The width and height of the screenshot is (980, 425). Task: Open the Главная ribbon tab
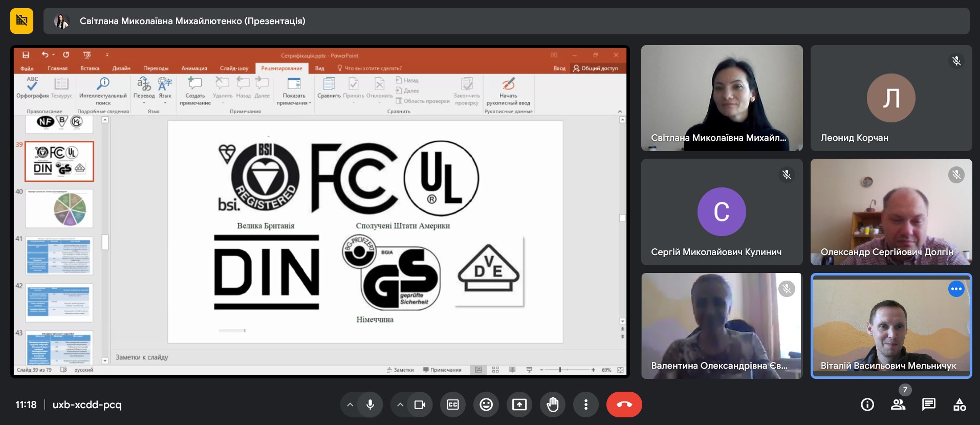(x=57, y=68)
